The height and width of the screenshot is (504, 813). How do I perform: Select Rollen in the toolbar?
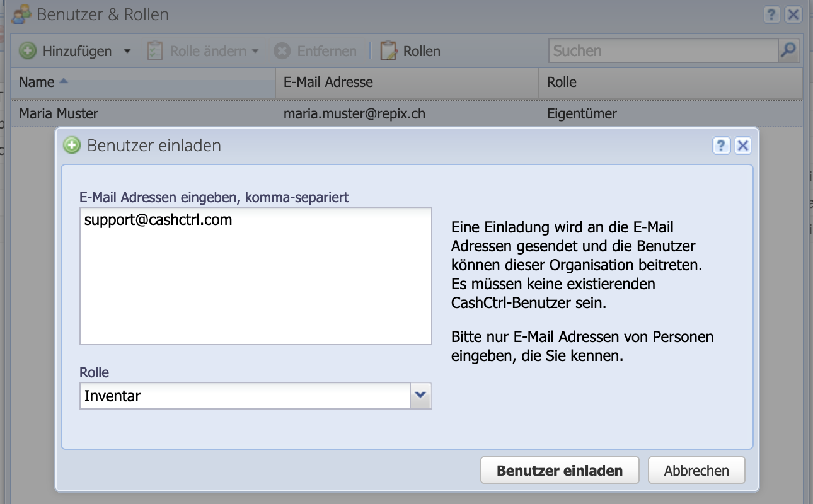417,50
